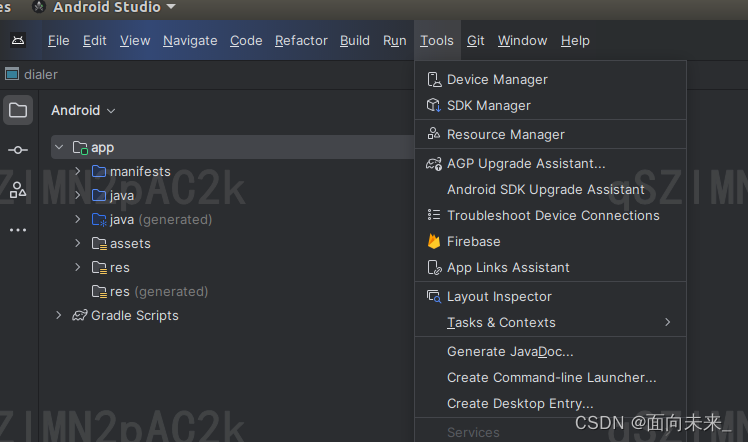
Task: Open the Git menu
Action: (x=476, y=41)
